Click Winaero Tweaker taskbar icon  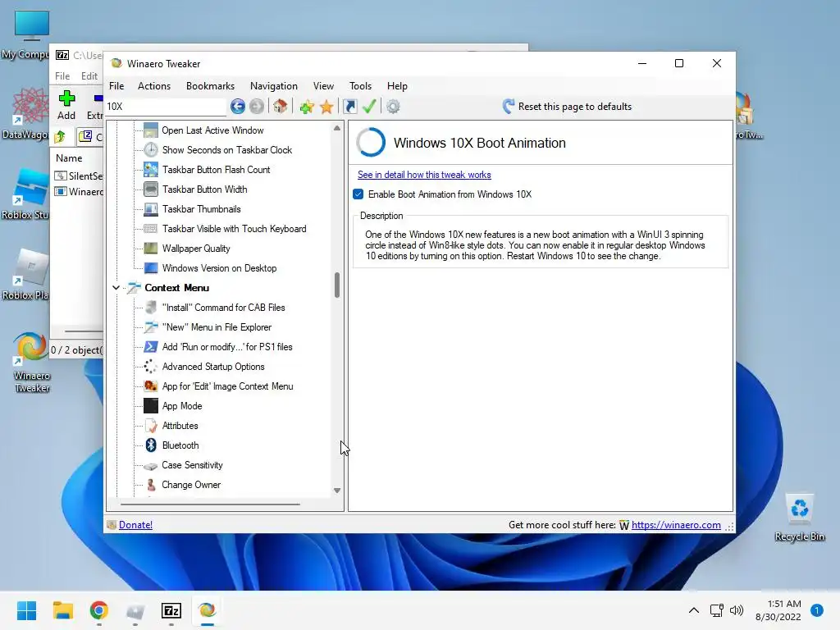click(x=208, y=610)
